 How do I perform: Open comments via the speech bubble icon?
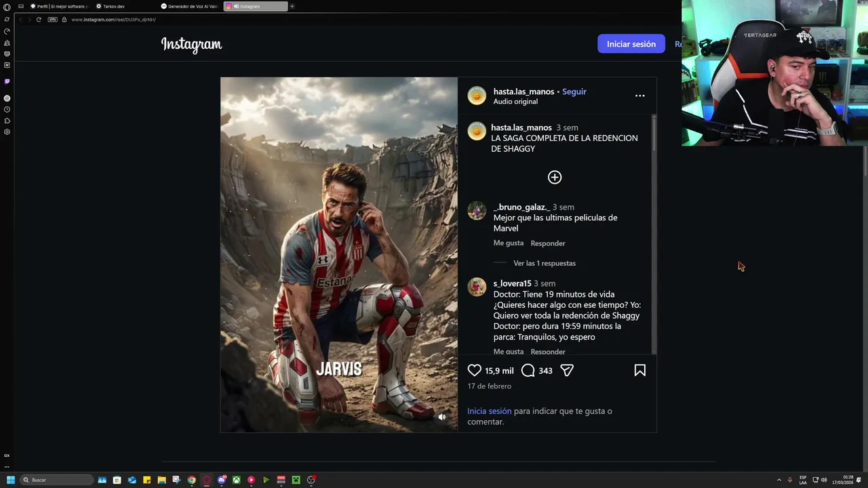pos(528,370)
